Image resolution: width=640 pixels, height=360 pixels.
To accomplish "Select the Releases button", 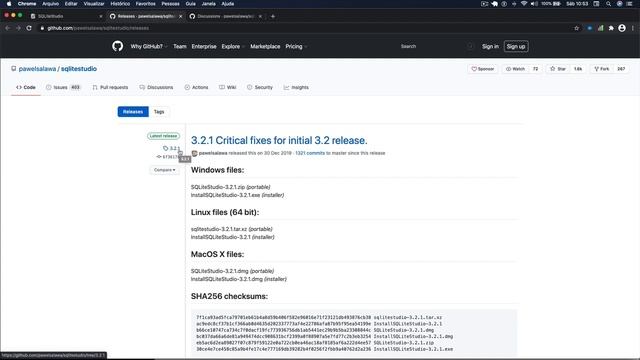I will [133, 111].
